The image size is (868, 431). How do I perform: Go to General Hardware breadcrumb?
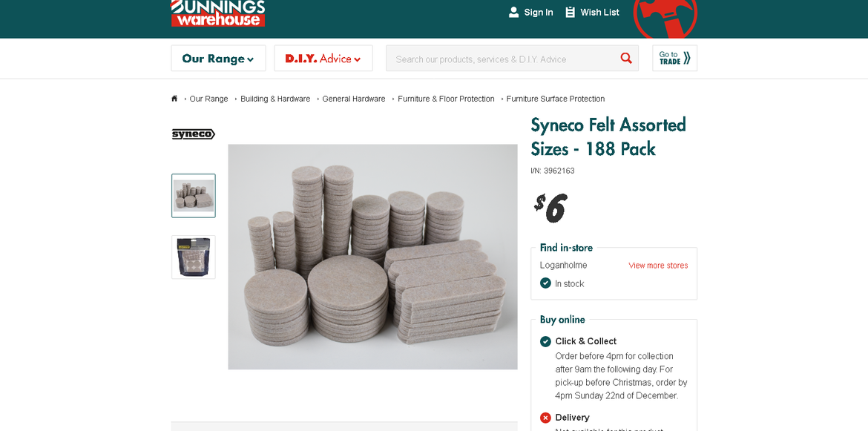point(354,99)
